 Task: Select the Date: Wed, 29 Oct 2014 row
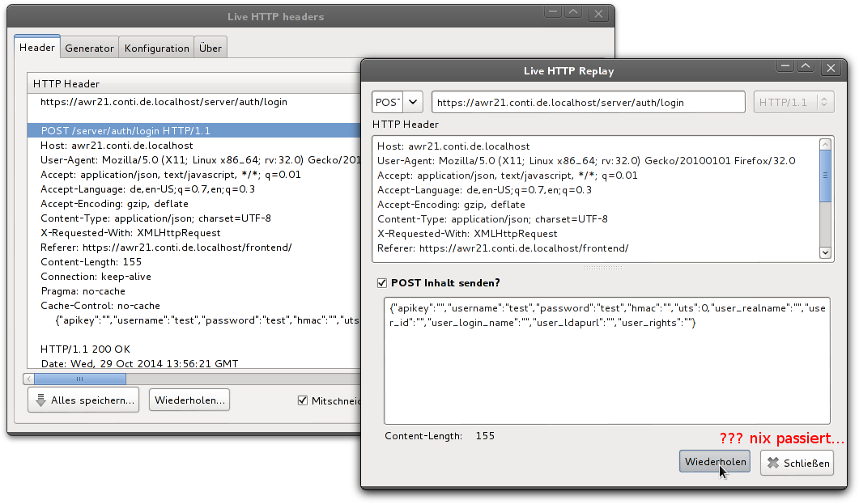194,363
